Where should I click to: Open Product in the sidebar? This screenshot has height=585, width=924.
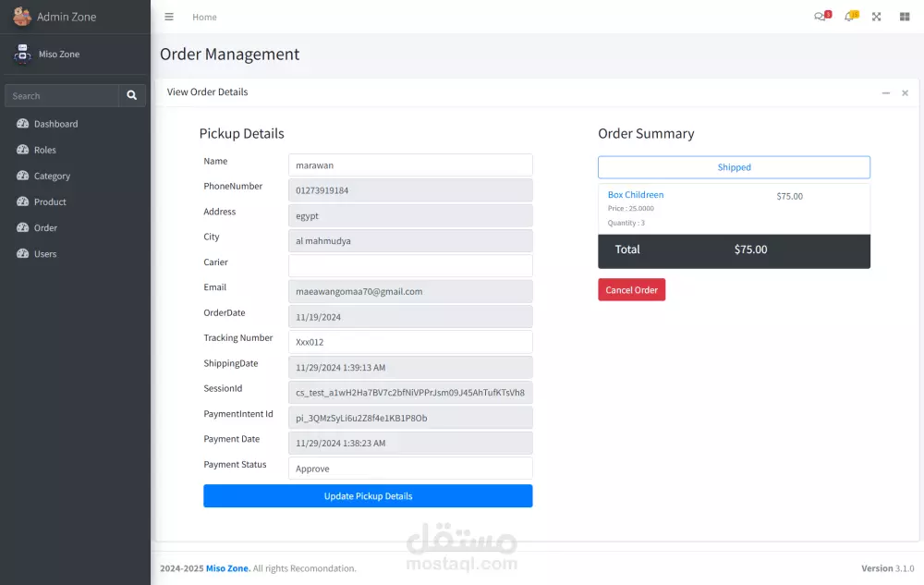75,201
